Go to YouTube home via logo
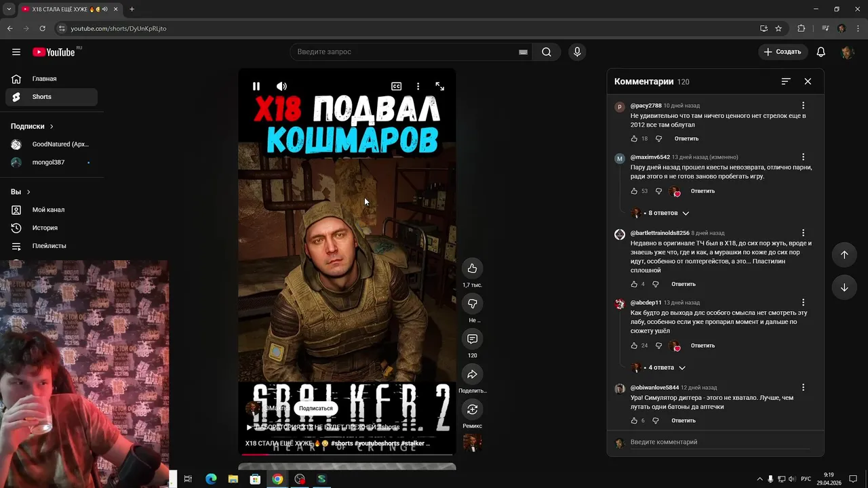Image resolution: width=868 pixels, height=488 pixels. coord(54,52)
